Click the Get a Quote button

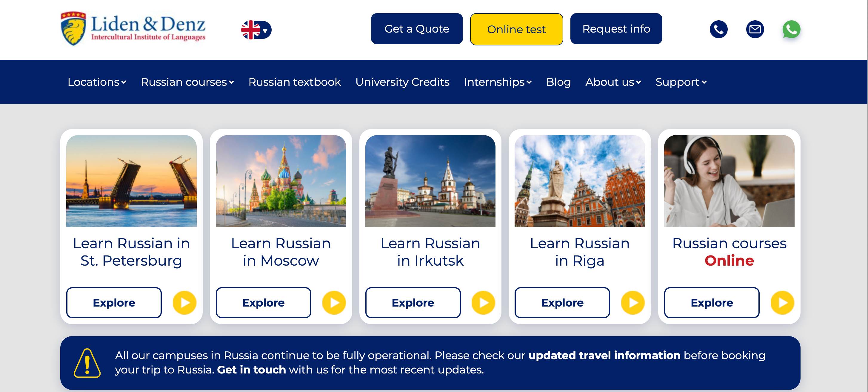point(417,29)
